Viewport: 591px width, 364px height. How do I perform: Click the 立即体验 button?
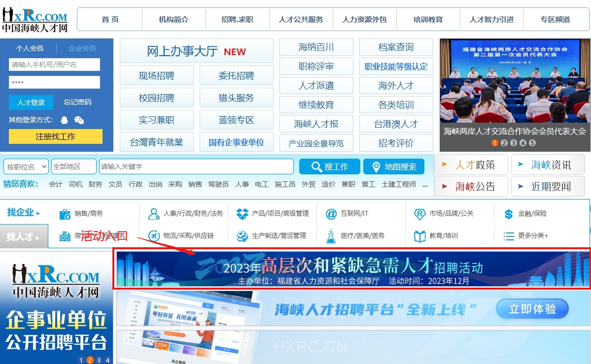(532, 309)
